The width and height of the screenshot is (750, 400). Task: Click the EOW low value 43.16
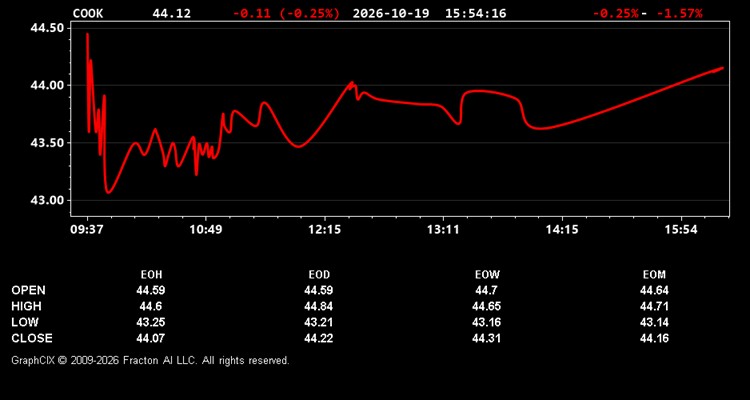486,322
